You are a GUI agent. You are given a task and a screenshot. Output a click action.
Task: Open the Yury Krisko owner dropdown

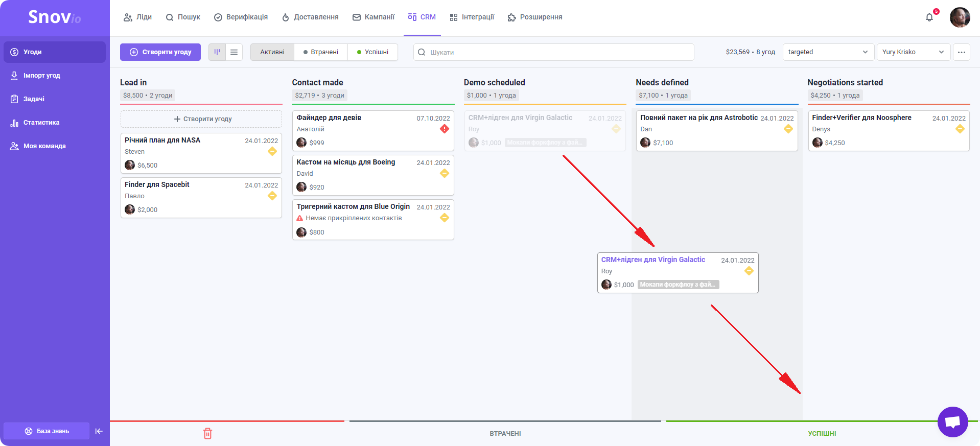point(913,52)
